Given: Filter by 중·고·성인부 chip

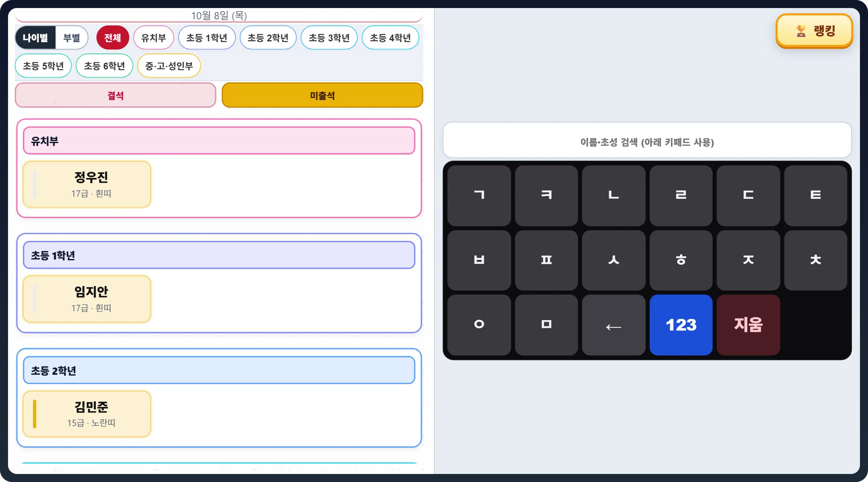Looking at the screenshot, I should click(169, 66).
